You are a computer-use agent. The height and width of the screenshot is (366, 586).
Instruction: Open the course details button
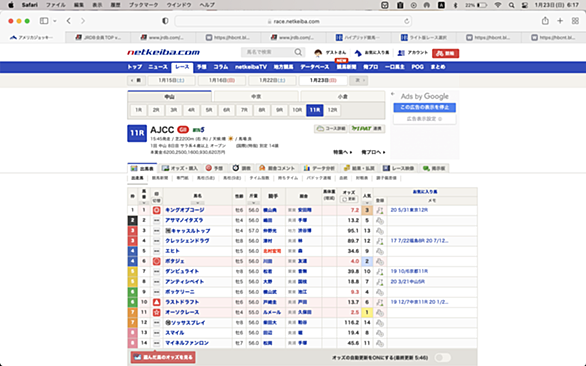click(331, 129)
